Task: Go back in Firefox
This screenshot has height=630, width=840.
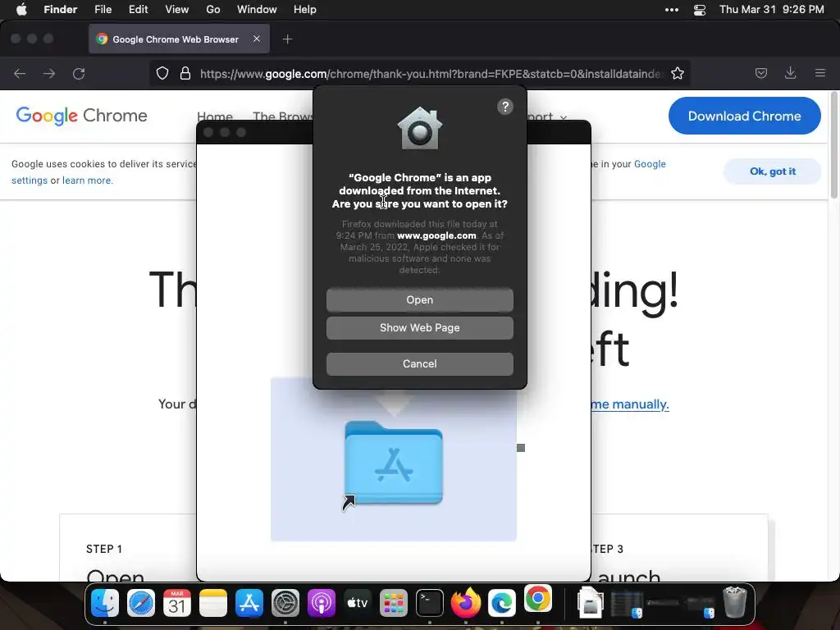Action: 20,73
